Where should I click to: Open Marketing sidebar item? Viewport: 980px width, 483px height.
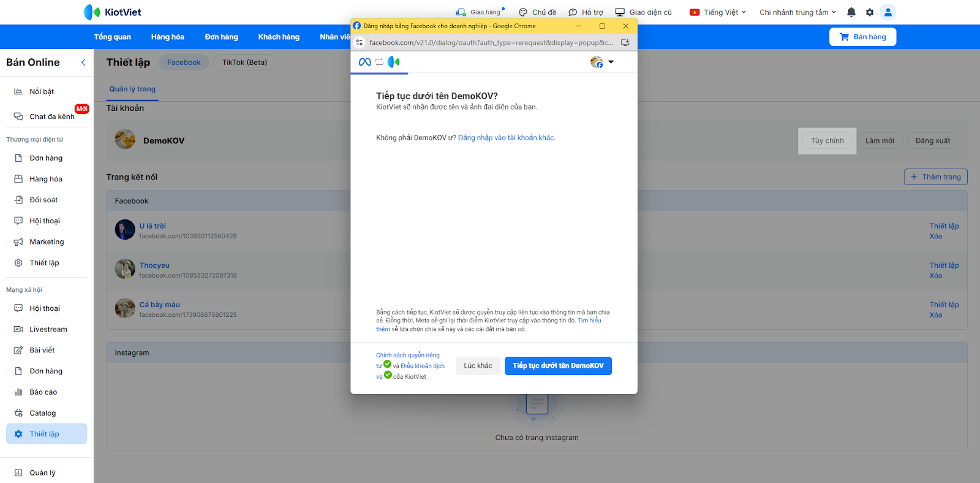click(47, 241)
